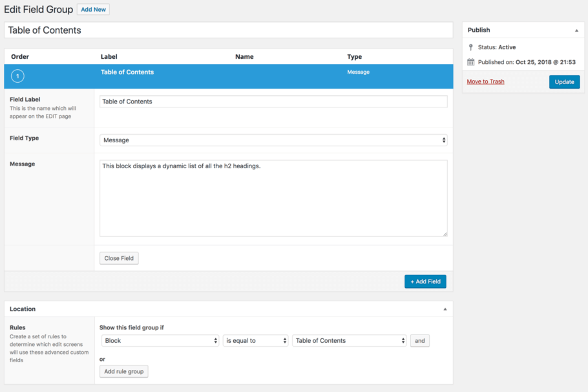
Task: Collapse the Publish panel using its arrow
Action: 576,30
